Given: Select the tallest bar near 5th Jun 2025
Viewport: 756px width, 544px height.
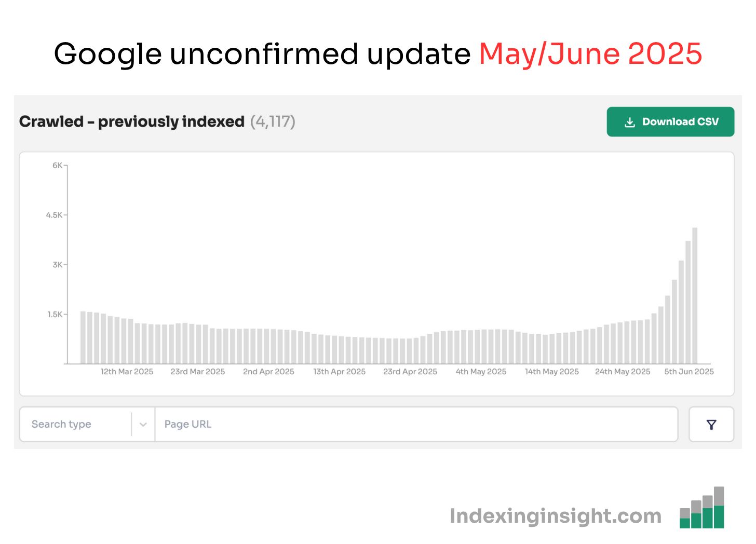Looking at the screenshot, I should click(x=695, y=295).
